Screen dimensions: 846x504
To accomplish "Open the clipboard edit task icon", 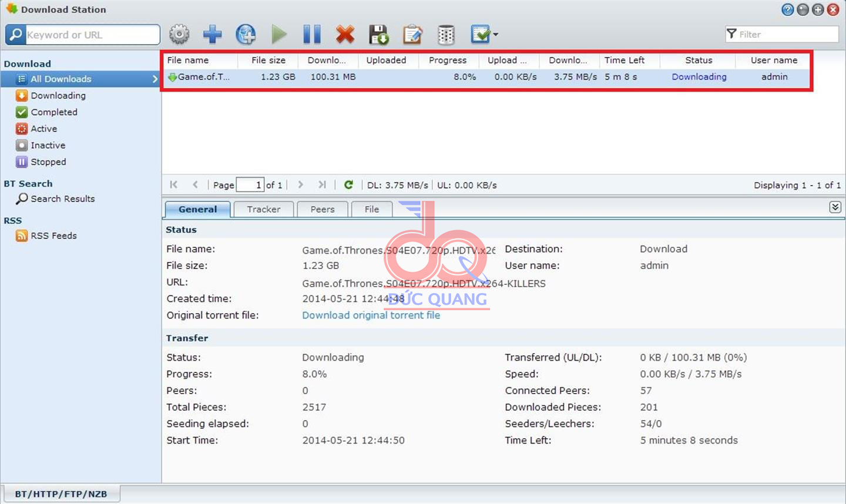I will (412, 34).
